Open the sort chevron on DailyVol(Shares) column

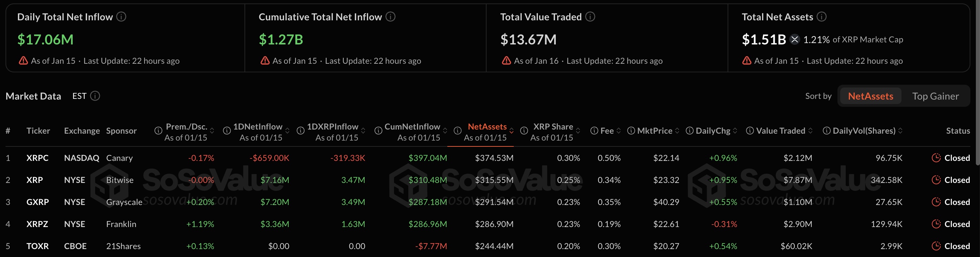tap(900, 131)
